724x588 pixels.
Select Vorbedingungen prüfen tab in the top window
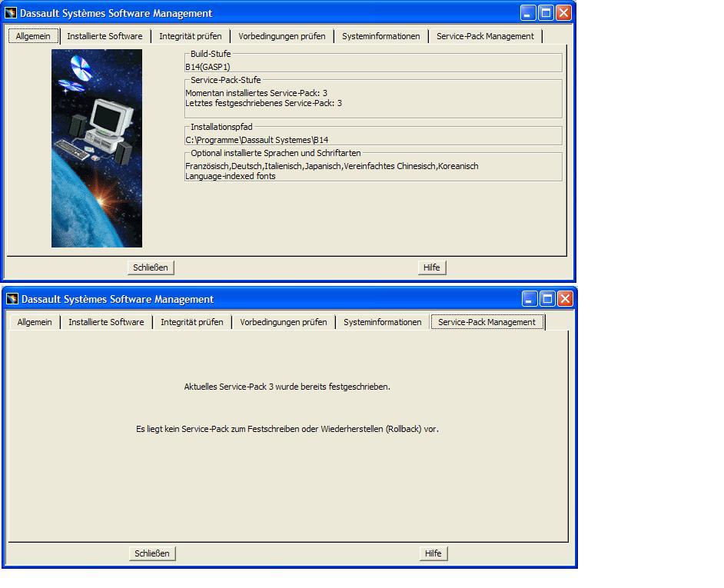pyautogui.click(x=282, y=36)
